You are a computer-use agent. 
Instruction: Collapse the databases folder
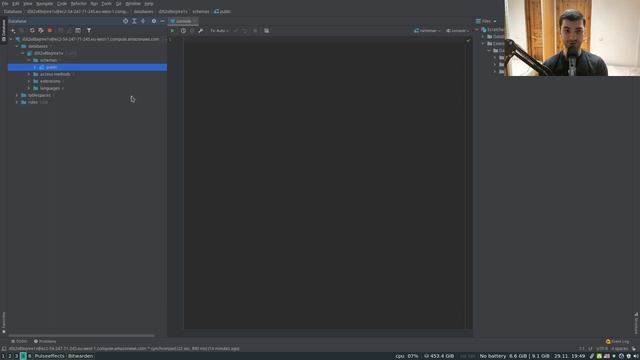click(x=17, y=46)
